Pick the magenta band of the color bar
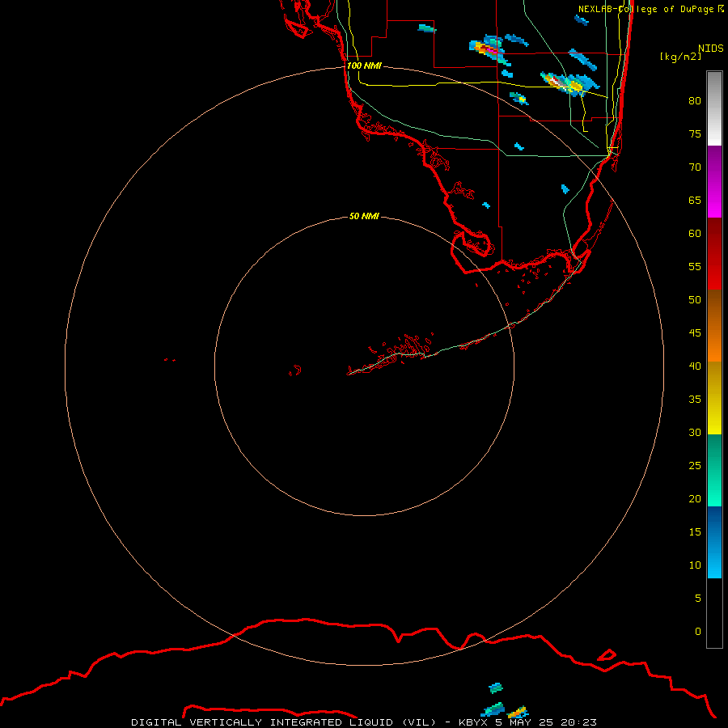 click(714, 181)
